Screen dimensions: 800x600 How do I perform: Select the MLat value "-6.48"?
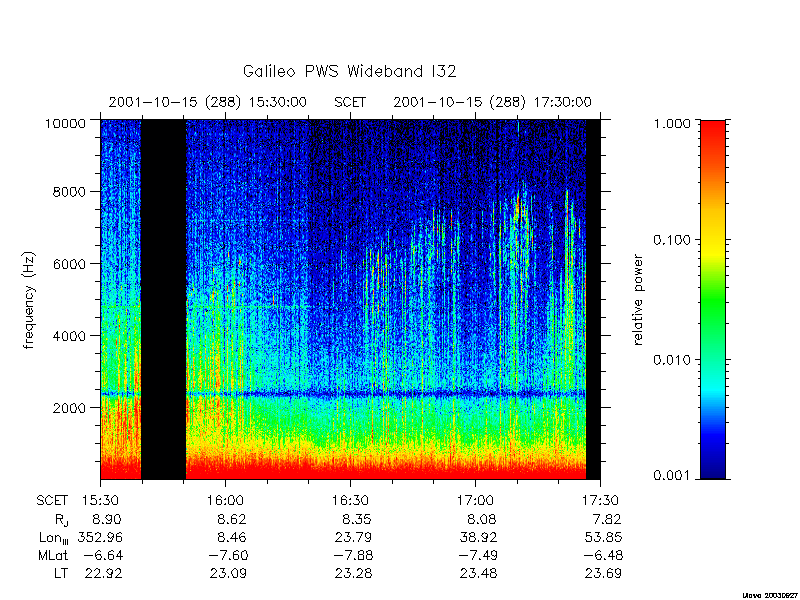[x=603, y=555]
